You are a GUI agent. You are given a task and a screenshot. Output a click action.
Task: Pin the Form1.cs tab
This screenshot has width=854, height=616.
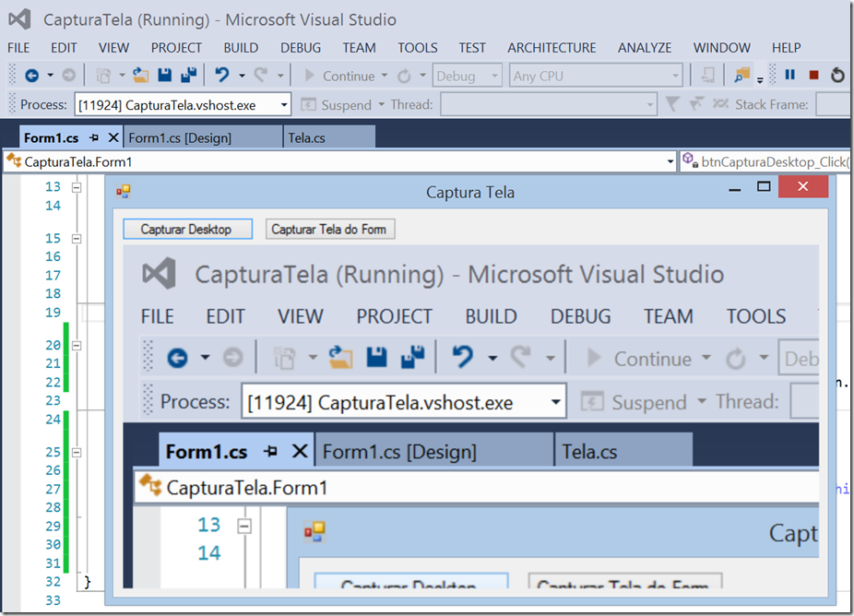pos(94,137)
